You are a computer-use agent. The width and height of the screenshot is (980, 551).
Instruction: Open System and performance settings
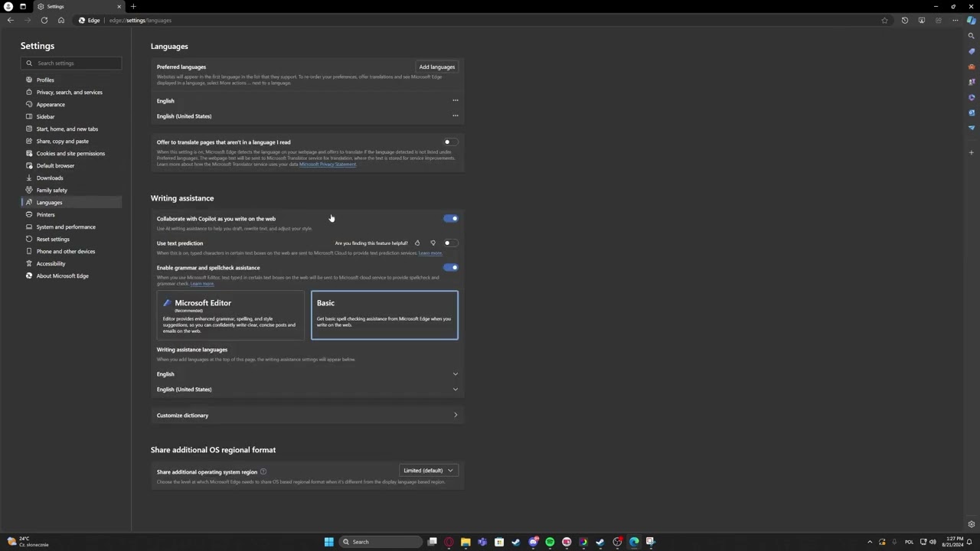pyautogui.click(x=71, y=227)
